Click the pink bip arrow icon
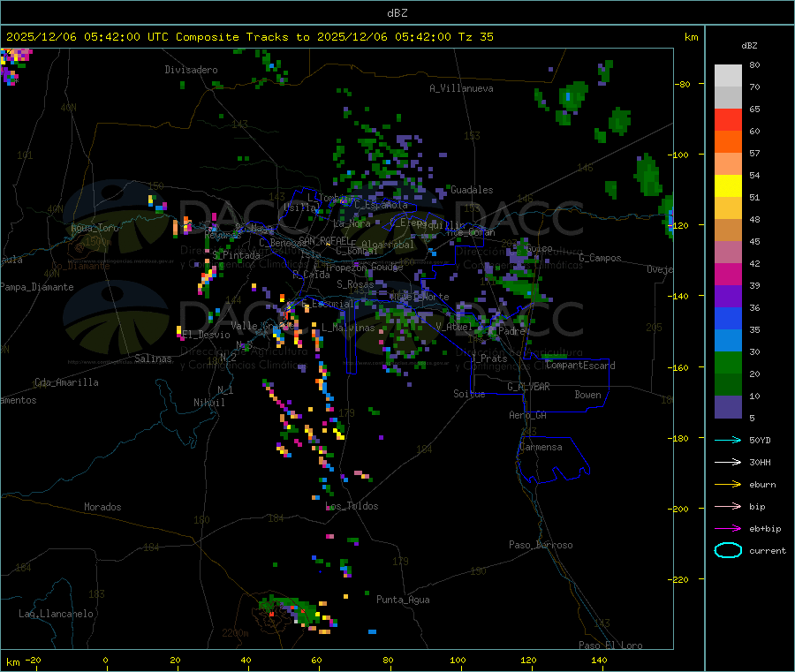 728,506
